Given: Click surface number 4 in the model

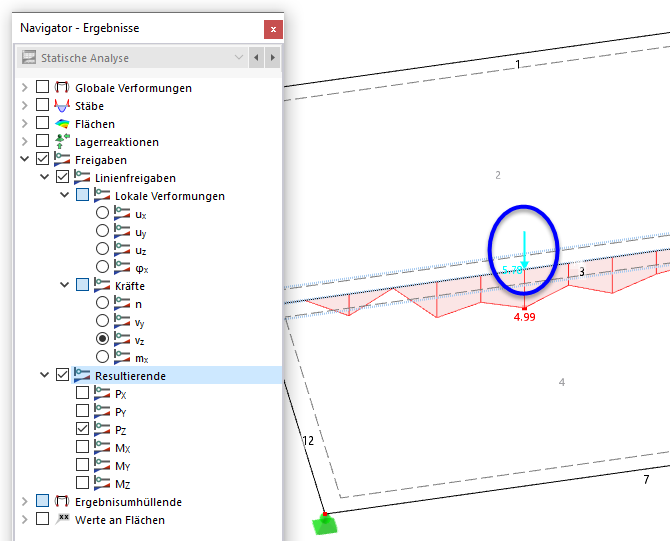Looking at the screenshot, I should click(562, 382).
